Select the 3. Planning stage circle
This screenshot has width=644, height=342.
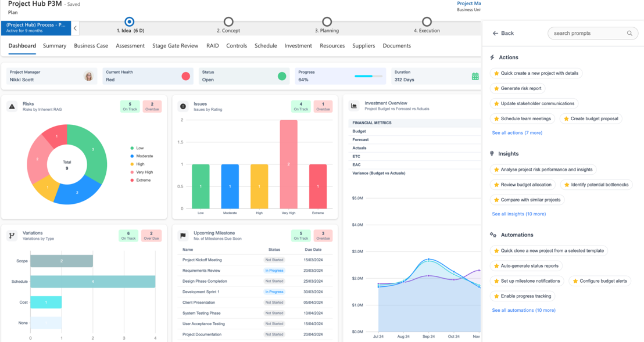(x=327, y=21)
